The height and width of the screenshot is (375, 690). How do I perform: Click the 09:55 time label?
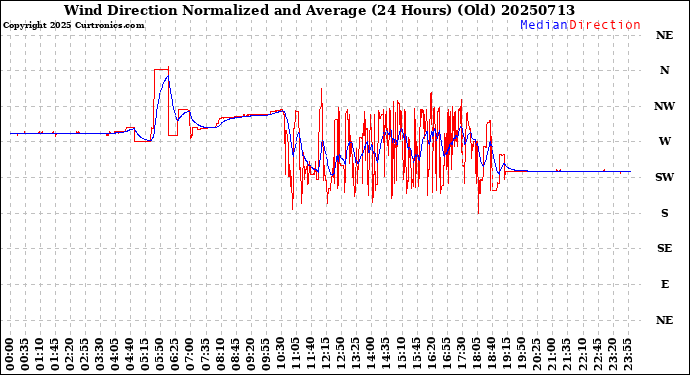coord(265,354)
